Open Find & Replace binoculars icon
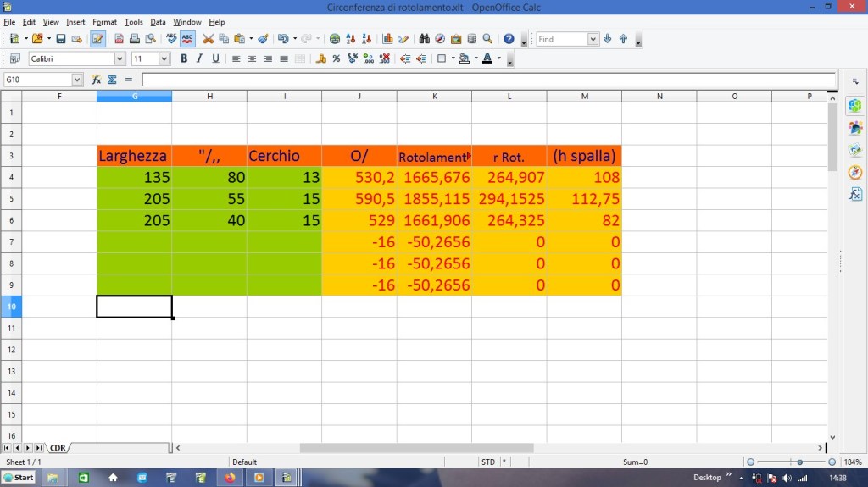 (x=424, y=39)
